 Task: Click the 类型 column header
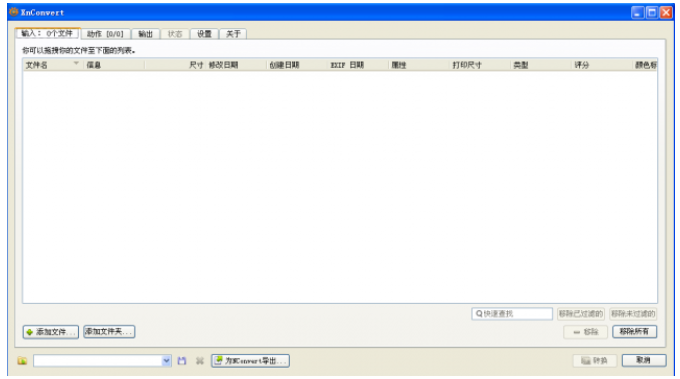(541, 65)
